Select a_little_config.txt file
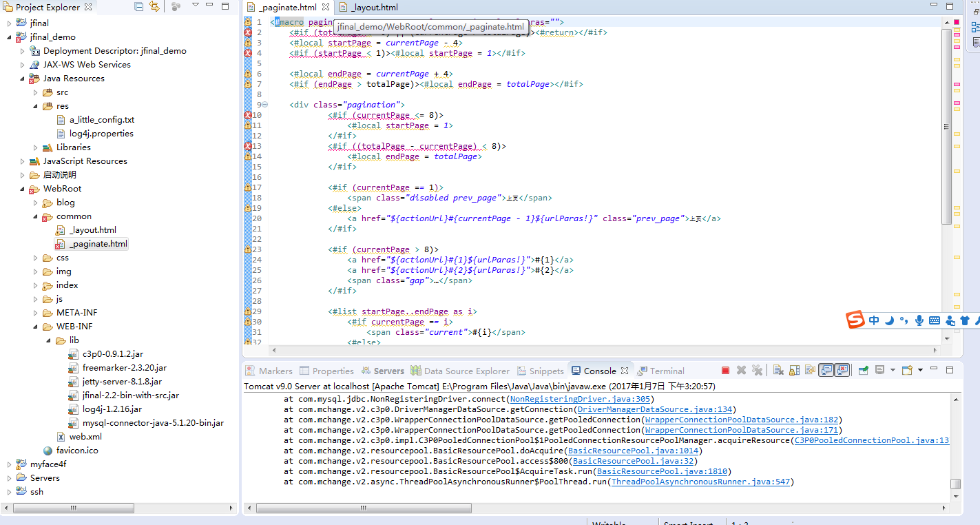This screenshot has width=980, height=525. 101,120
